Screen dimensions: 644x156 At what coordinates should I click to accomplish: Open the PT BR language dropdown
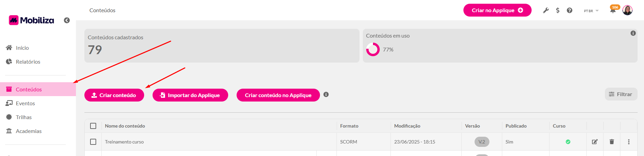pyautogui.click(x=591, y=11)
